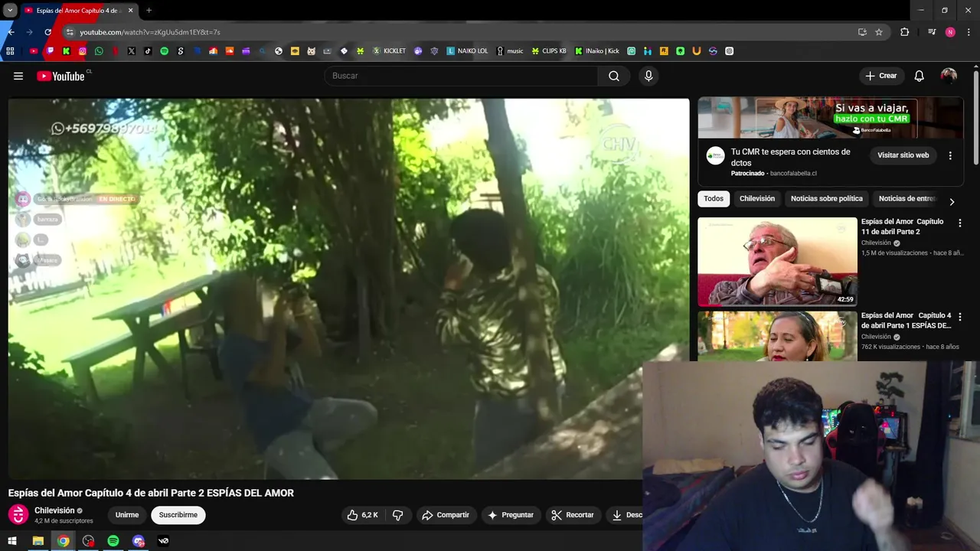The width and height of the screenshot is (980, 551).
Task: Open options for Capítulo 4 Parte 1 video
Action: pyautogui.click(x=959, y=317)
